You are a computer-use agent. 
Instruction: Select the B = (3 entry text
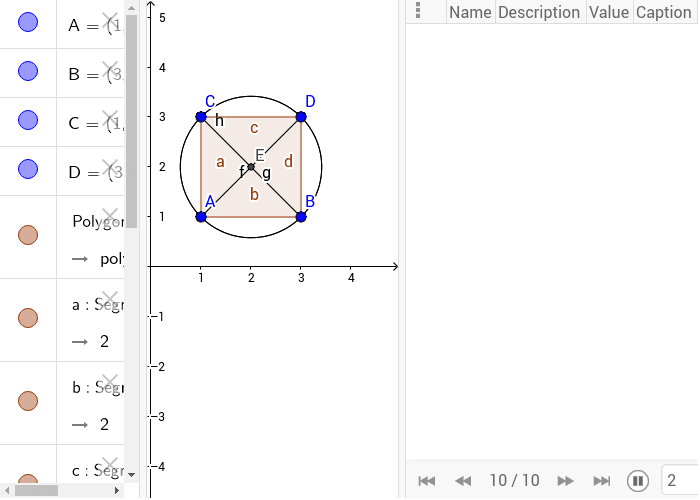tap(96, 75)
